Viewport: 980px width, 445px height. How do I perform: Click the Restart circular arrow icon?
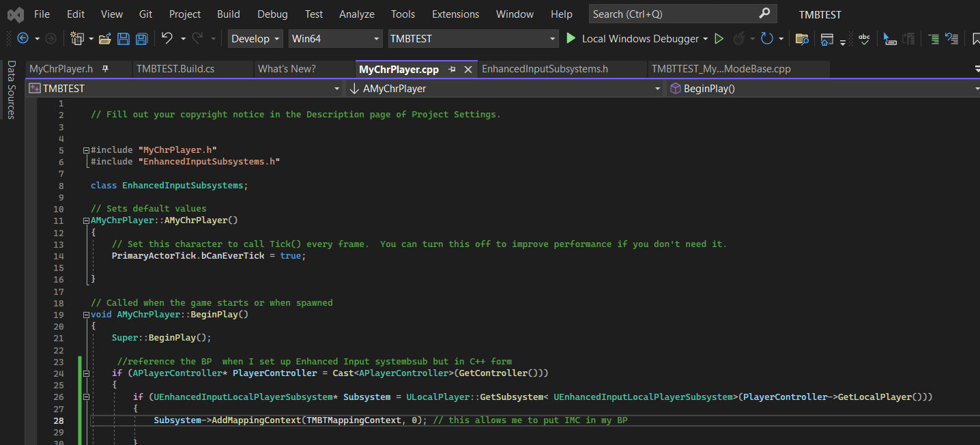766,39
